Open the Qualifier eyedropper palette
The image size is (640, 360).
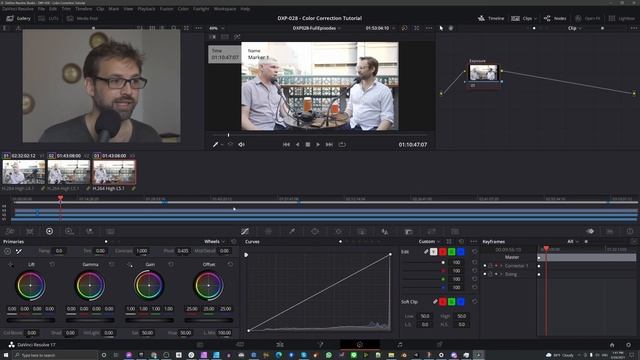292,231
